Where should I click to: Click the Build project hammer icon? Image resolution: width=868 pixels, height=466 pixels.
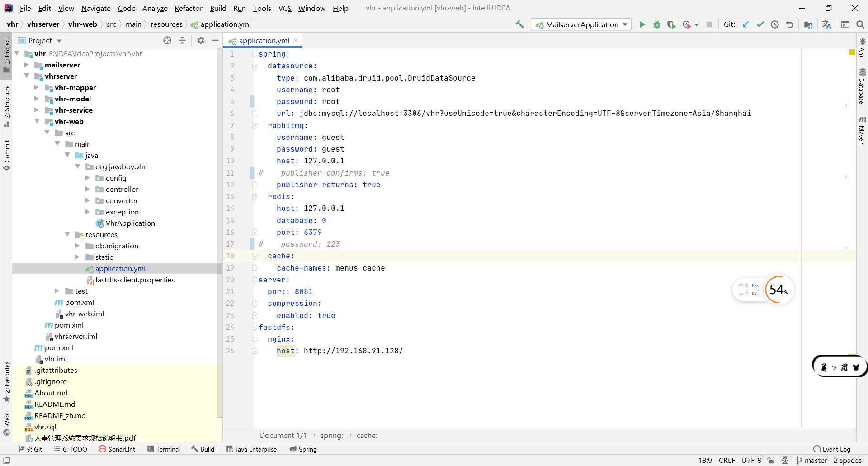(x=519, y=24)
